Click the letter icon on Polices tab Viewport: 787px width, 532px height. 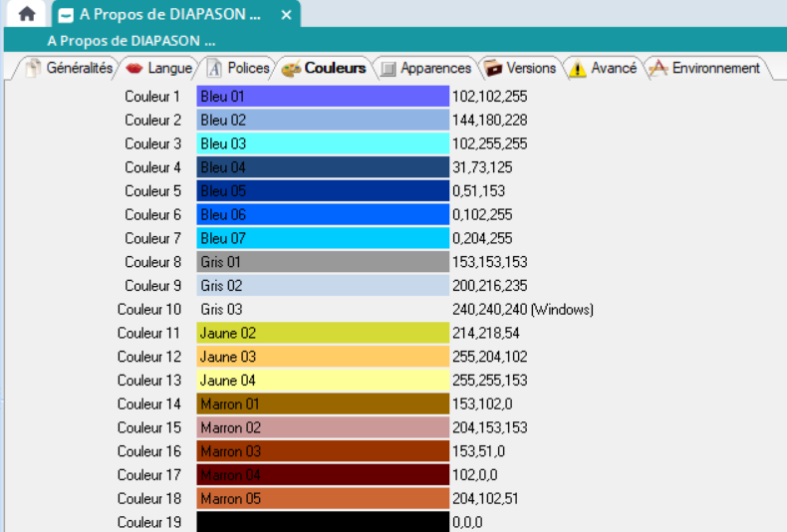(214, 69)
